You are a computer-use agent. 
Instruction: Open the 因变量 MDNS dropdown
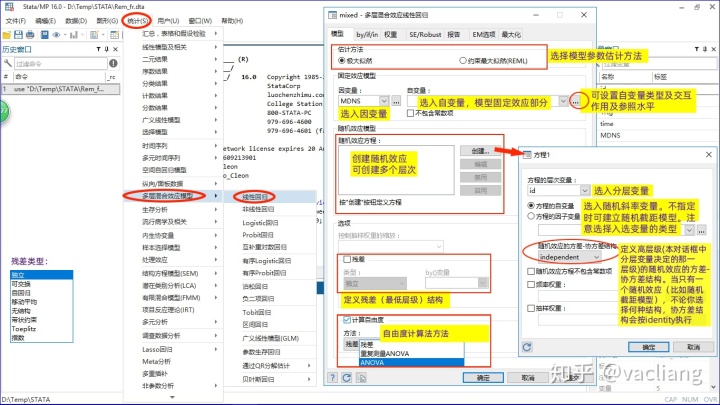(x=384, y=101)
